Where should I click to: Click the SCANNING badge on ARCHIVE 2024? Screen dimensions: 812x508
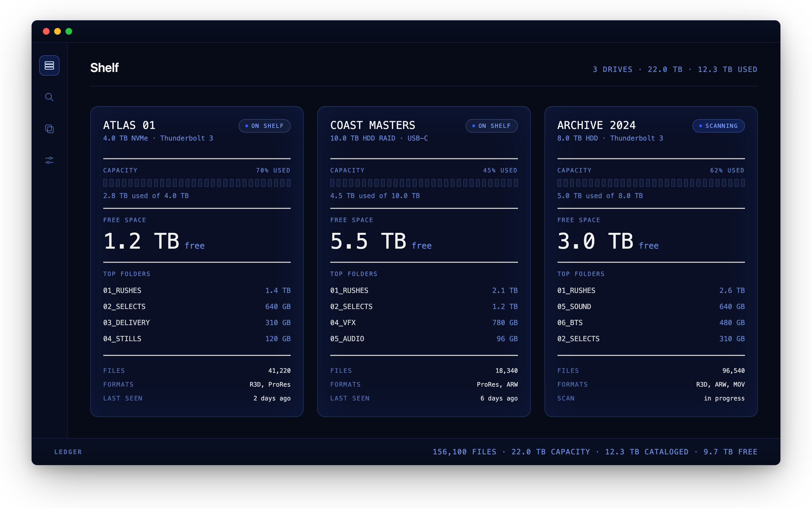click(x=718, y=126)
